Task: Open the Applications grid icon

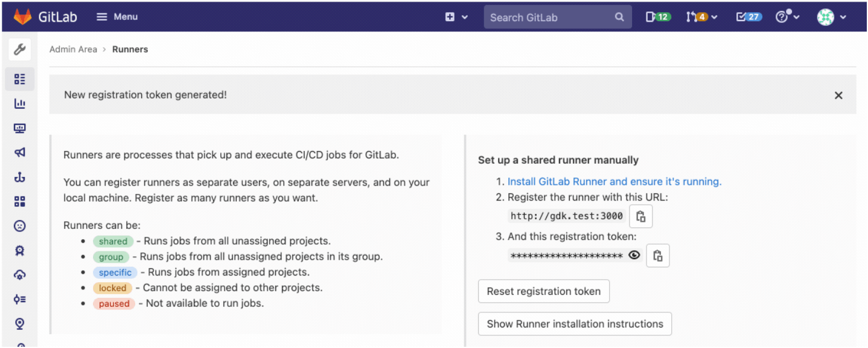Action: 20,201
